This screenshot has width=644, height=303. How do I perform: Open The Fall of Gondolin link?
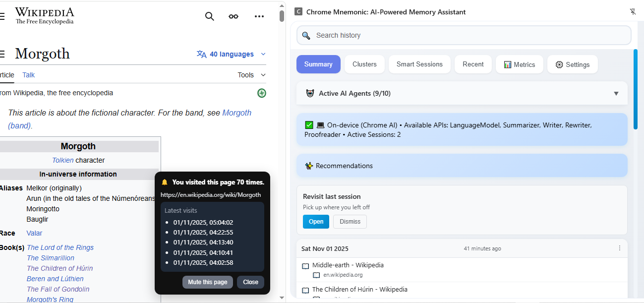pos(58,289)
